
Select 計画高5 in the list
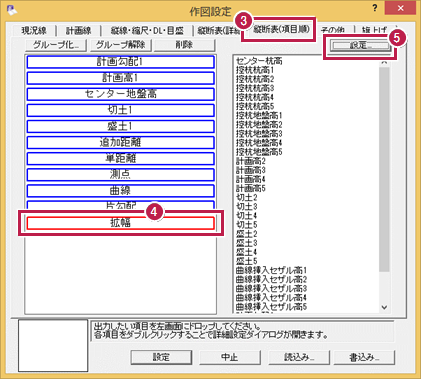tap(251, 188)
